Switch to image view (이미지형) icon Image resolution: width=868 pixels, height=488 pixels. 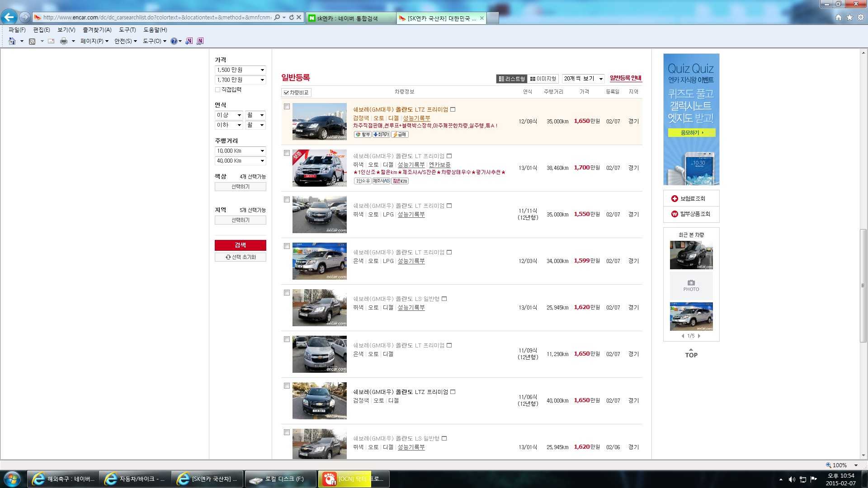543,79
